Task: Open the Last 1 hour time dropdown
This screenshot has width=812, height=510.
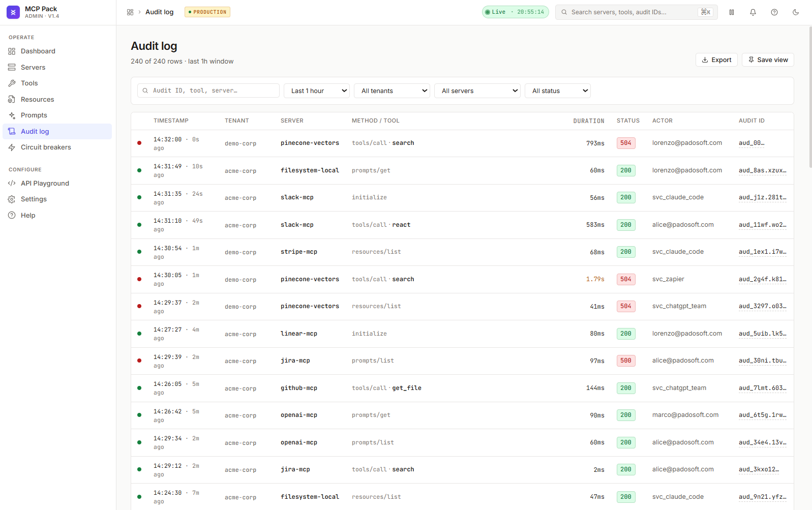Action: (317, 91)
